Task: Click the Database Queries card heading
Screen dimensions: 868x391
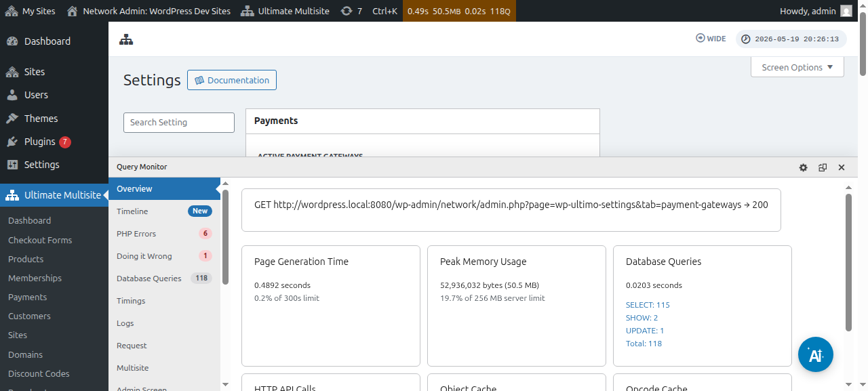Action: pos(664,262)
